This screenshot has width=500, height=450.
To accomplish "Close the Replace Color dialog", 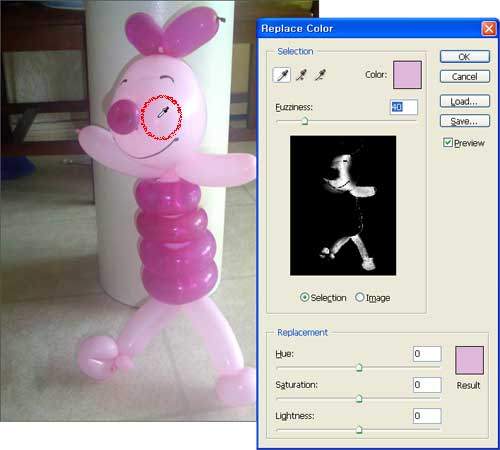I will coord(489,29).
